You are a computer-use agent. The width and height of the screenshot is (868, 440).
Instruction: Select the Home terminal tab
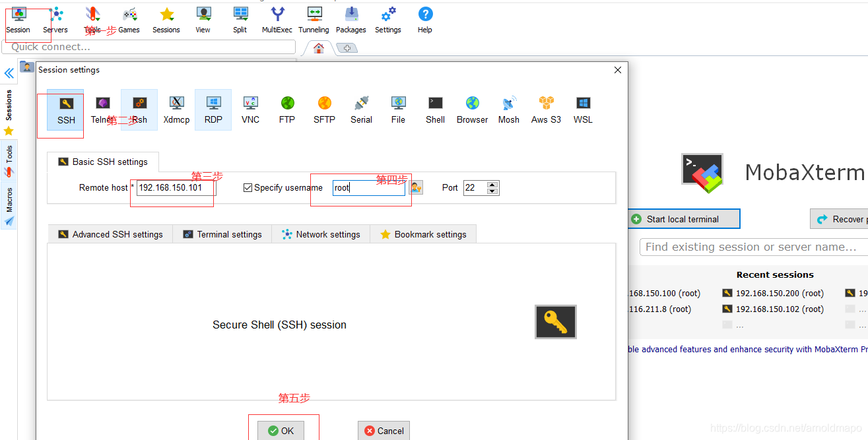click(x=319, y=48)
